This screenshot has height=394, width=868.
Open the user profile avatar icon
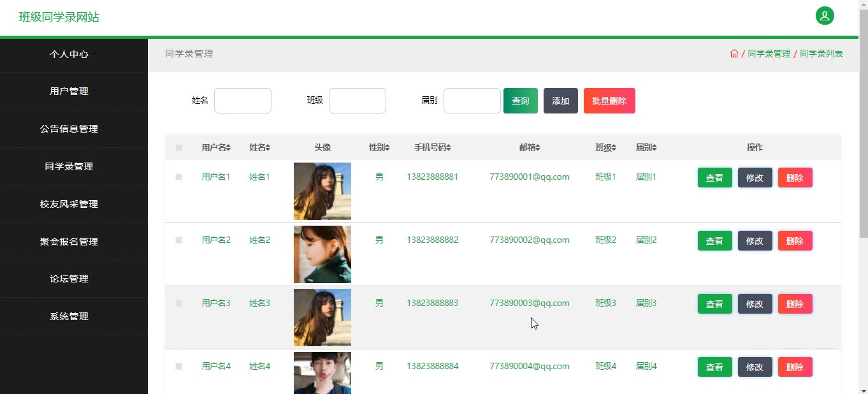click(825, 16)
